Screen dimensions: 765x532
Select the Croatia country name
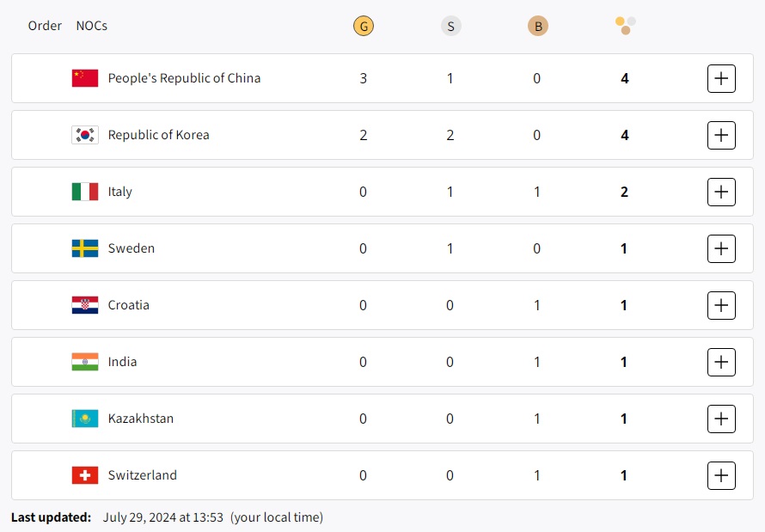[x=129, y=305]
